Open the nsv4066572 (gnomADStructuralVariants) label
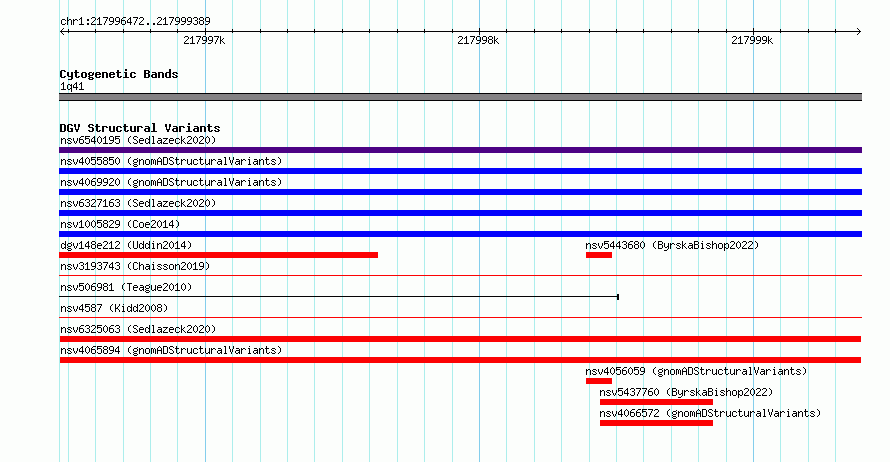890x462 pixels. [x=710, y=413]
